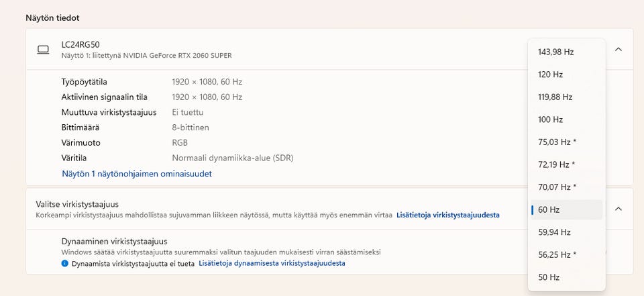The height and width of the screenshot is (296, 644).
Task: Click the Aktiivinen signaalin tila label
Action: (105, 97)
